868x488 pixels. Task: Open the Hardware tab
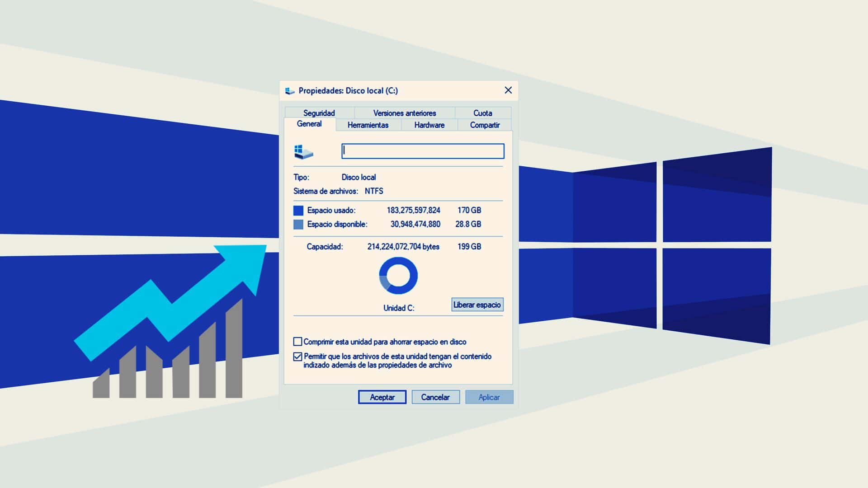428,125
